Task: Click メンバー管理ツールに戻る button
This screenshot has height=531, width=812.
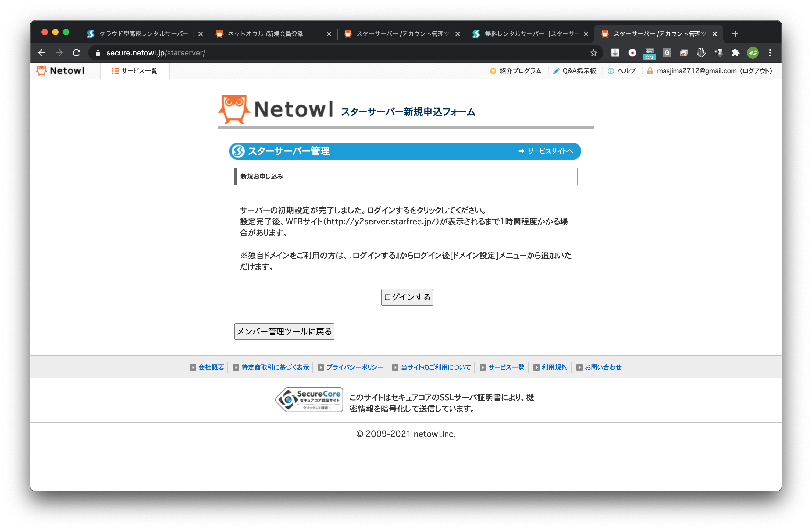Action: coord(284,331)
